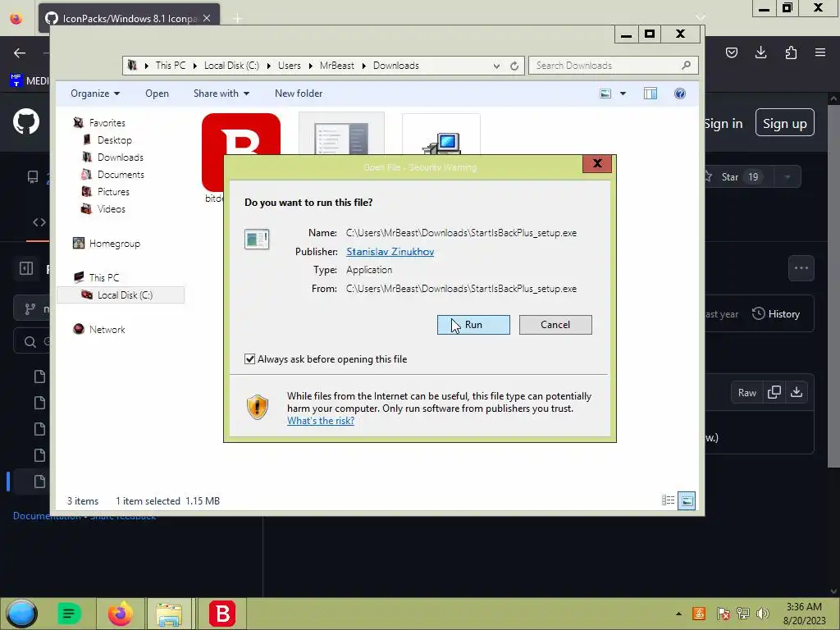
Task: Click Sign up on GitHub
Action: (x=785, y=123)
